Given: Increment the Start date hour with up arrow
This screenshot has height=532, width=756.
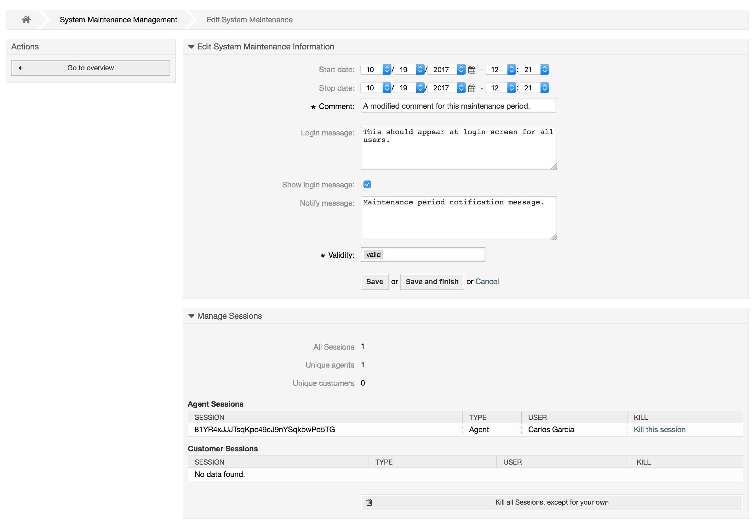Looking at the screenshot, I should pos(511,67).
